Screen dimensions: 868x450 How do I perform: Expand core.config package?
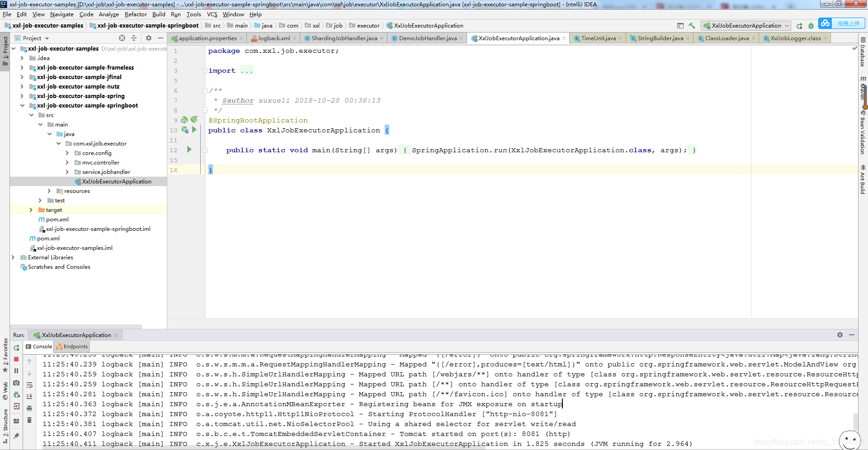click(67, 153)
